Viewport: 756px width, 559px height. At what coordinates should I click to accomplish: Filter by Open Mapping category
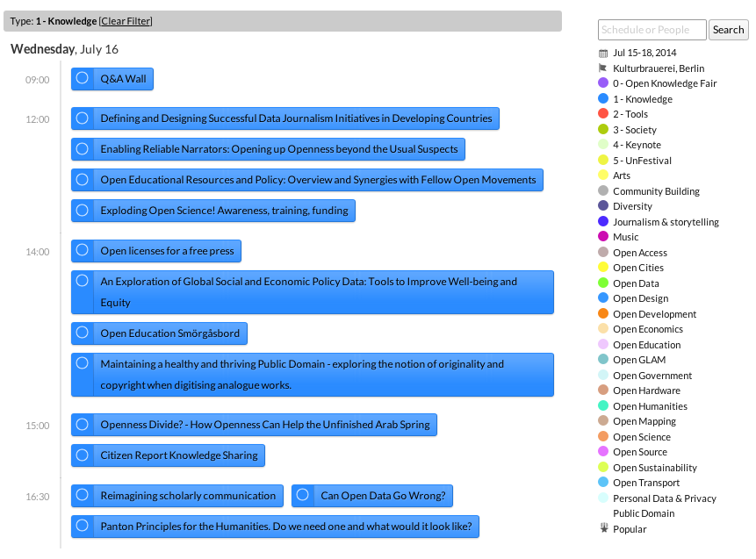click(x=644, y=421)
